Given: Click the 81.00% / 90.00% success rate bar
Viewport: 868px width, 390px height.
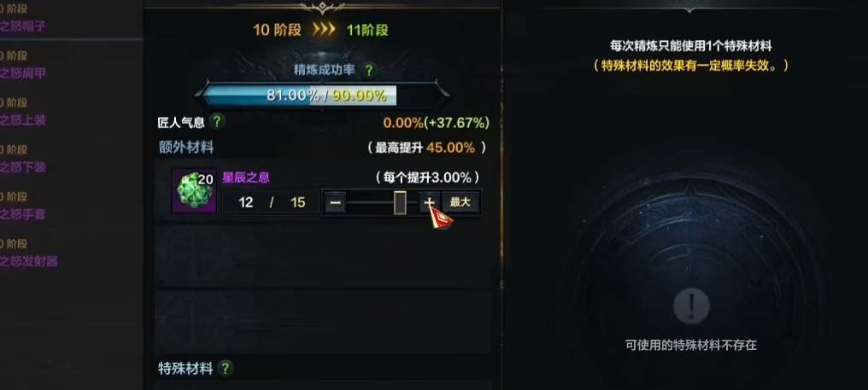Looking at the screenshot, I should (325, 95).
